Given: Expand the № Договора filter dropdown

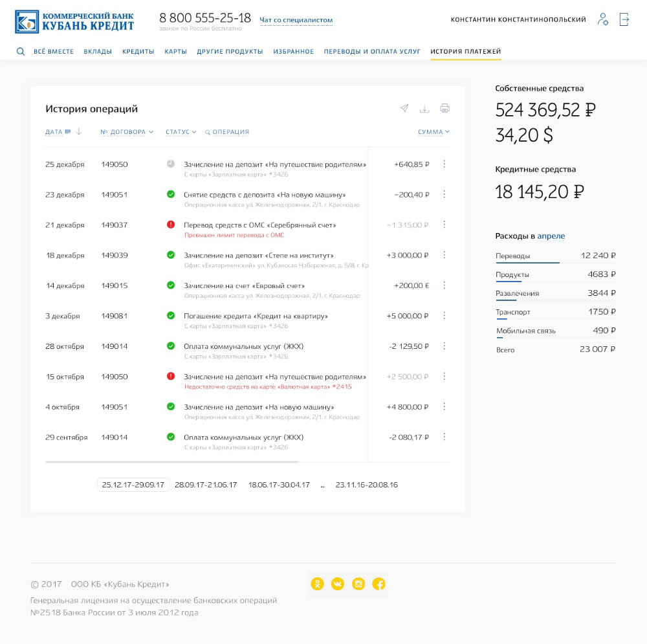Looking at the screenshot, I should pyautogui.click(x=127, y=132).
